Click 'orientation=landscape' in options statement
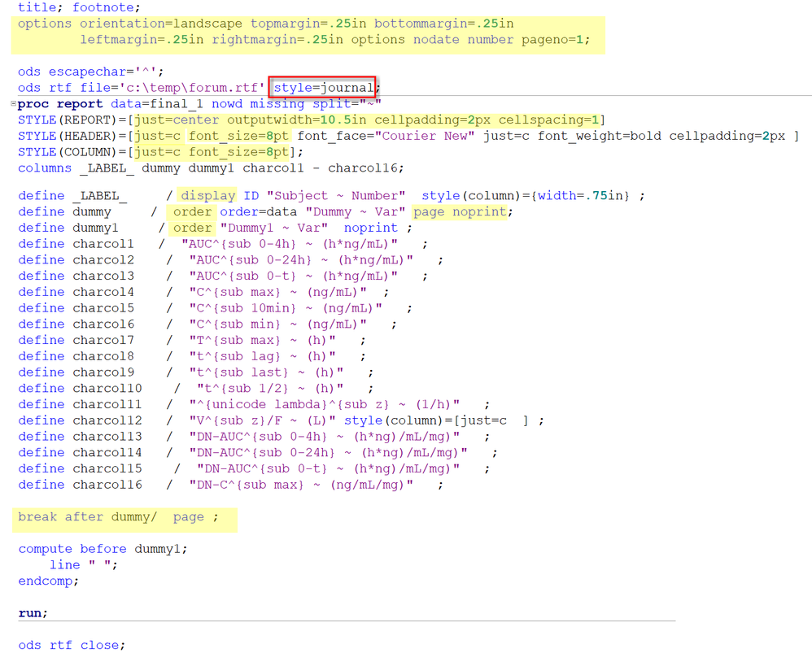The image size is (812, 653). click(x=160, y=24)
